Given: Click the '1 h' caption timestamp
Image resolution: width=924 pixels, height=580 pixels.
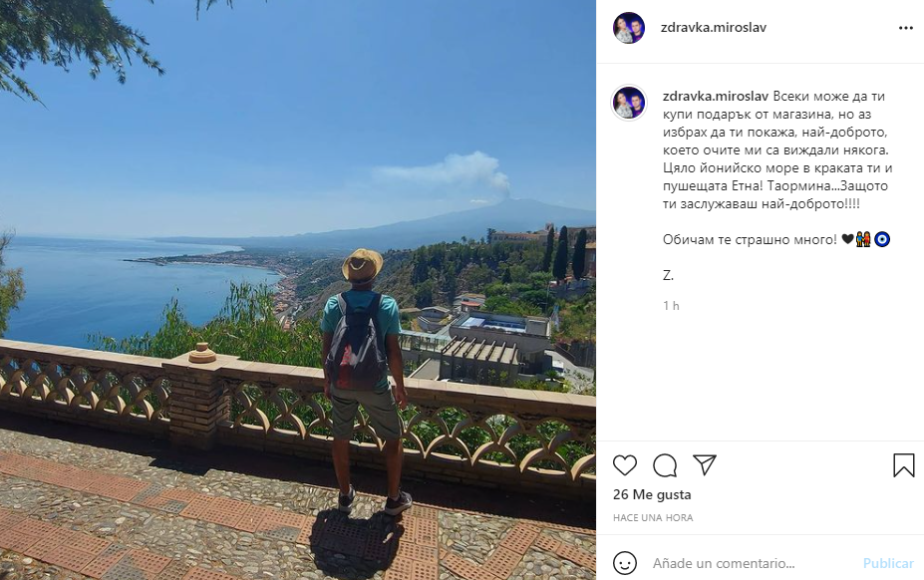Looking at the screenshot, I should click(x=671, y=305).
